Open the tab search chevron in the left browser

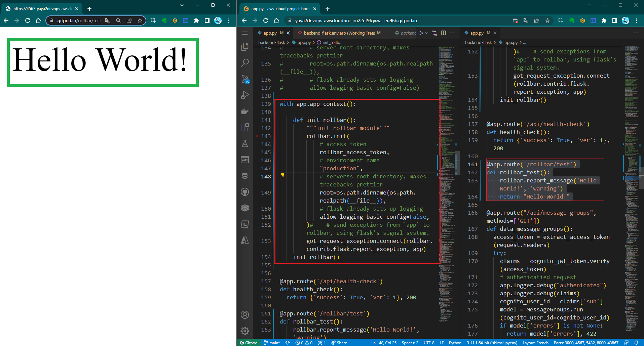[182, 5]
